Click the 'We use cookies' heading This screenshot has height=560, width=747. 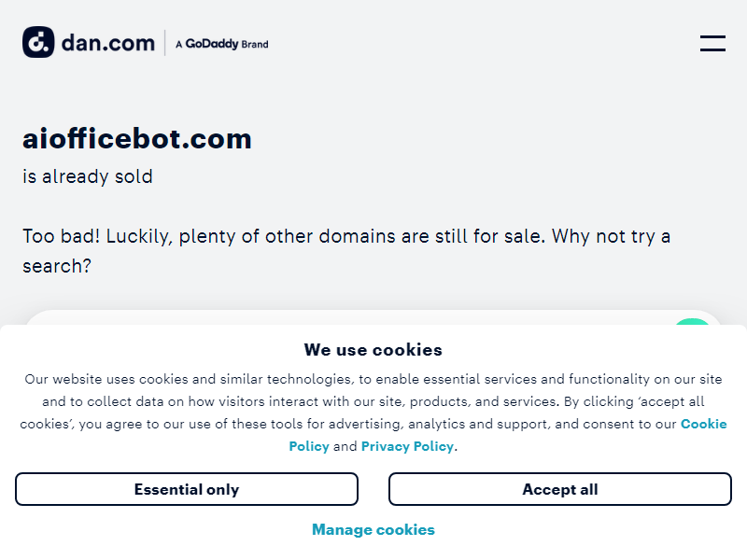click(x=373, y=350)
